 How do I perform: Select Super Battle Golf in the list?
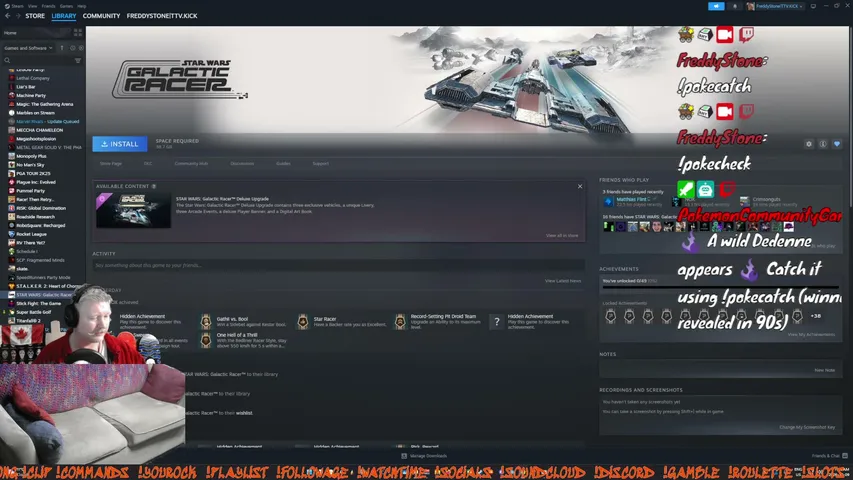(33, 312)
